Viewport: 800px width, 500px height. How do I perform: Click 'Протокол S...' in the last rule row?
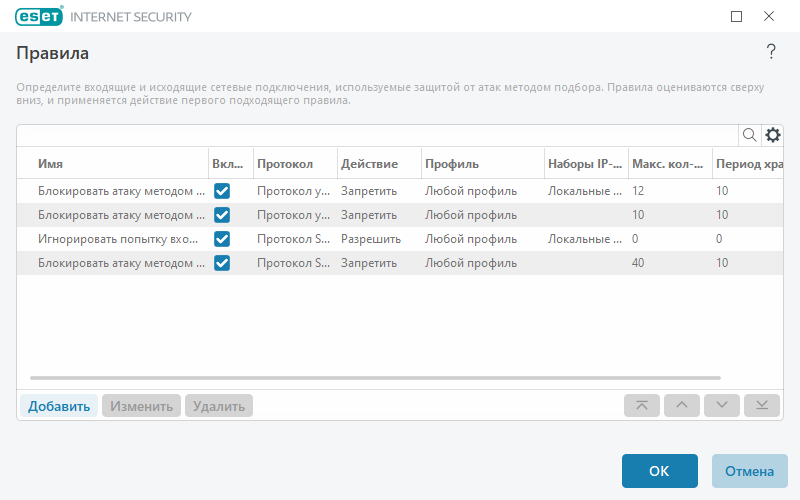click(293, 263)
